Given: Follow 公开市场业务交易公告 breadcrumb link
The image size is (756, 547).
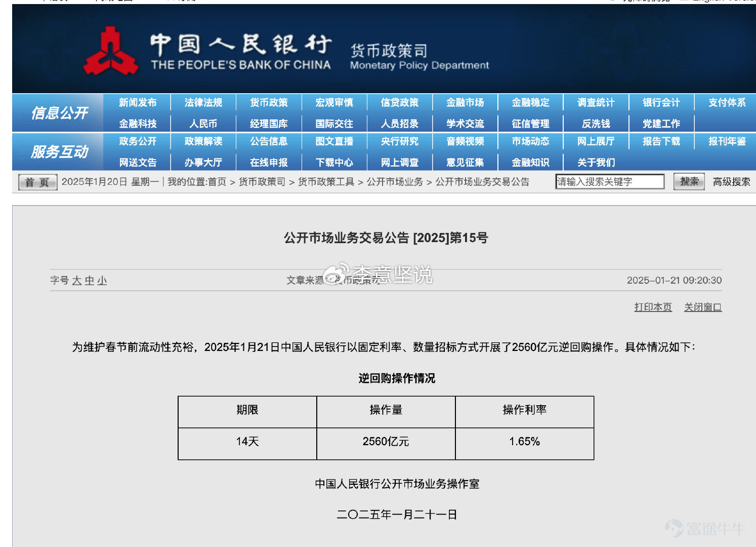Looking at the screenshot, I should pos(482,182).
